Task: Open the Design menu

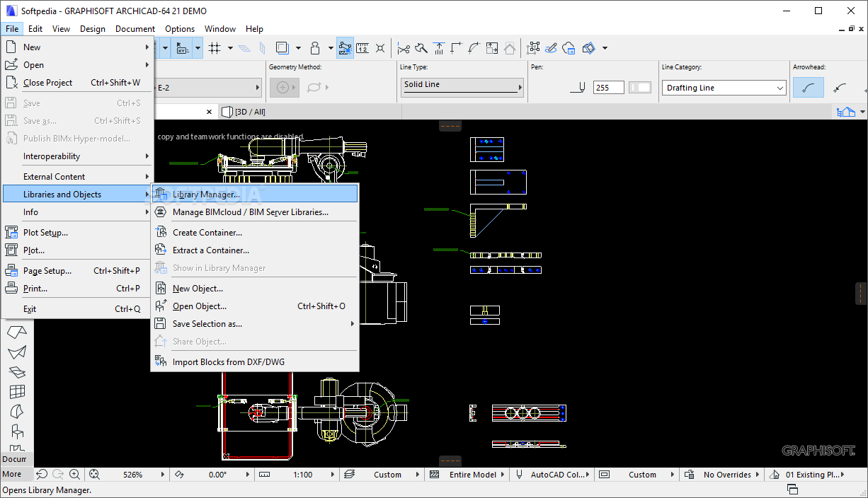Action: (x=93, y=29)
